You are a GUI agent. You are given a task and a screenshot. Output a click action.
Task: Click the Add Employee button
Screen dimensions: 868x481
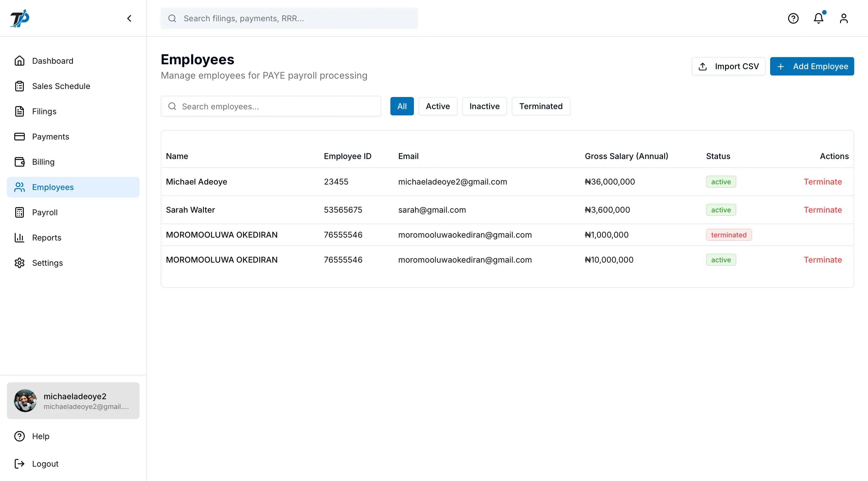pyautogui.click(x=812, y=66)
